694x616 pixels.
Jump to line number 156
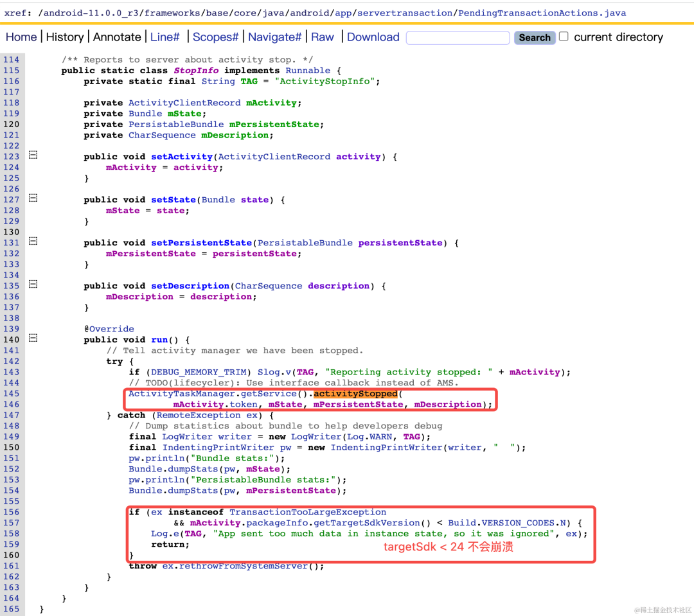(12, 512)
